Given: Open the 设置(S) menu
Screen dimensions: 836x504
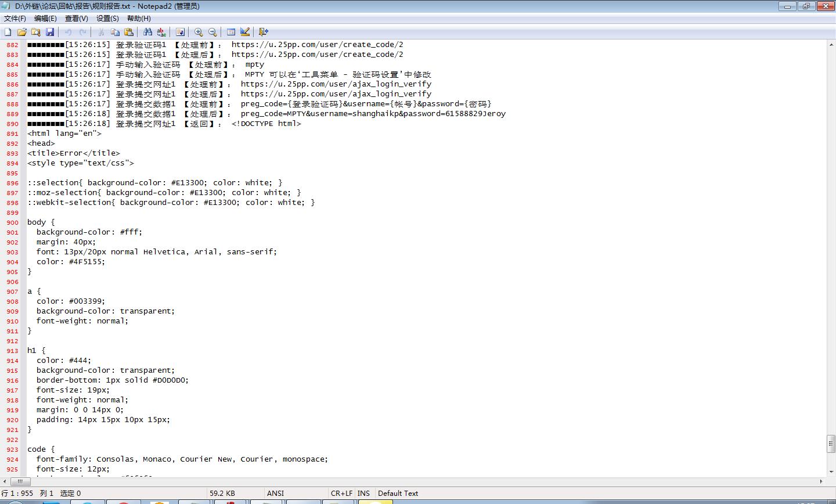Looking at the screenshot, I should (x=107, y=18).
